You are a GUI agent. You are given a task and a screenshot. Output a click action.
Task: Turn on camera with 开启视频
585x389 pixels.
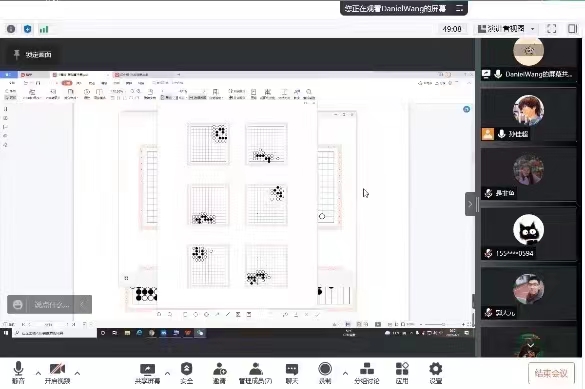click(x=57, y=373)
